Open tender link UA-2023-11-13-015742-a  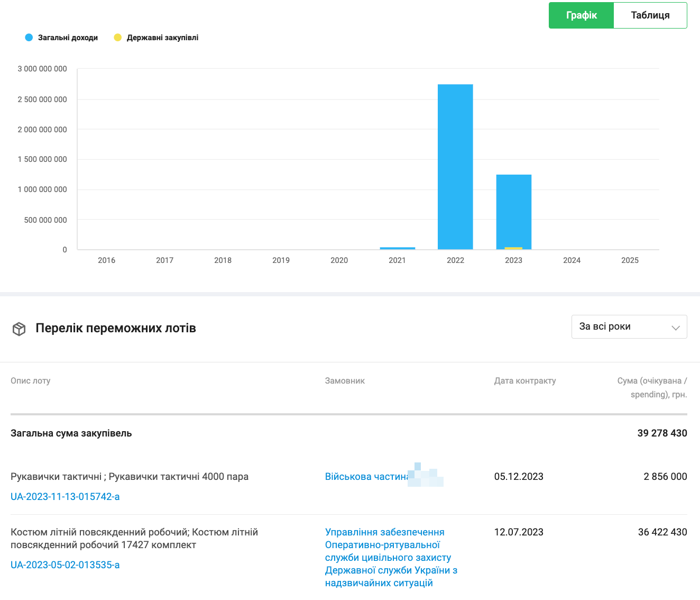(x=65, y=496)
